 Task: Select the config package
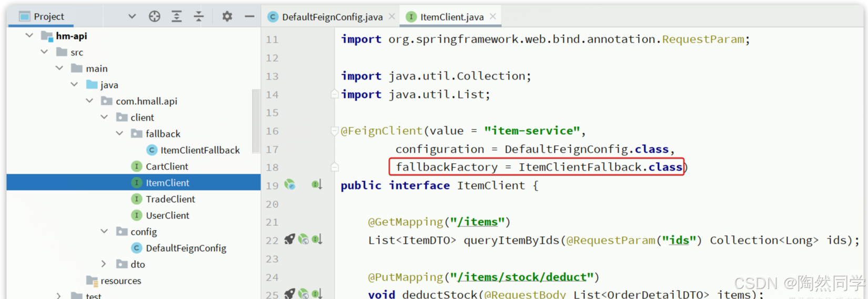coord(144,232)
